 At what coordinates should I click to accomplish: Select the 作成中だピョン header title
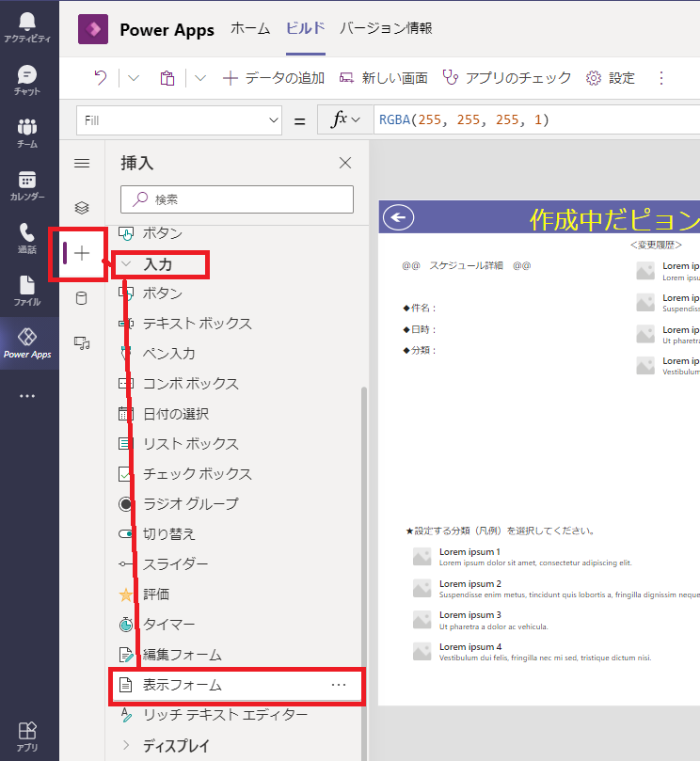(614, 219)
